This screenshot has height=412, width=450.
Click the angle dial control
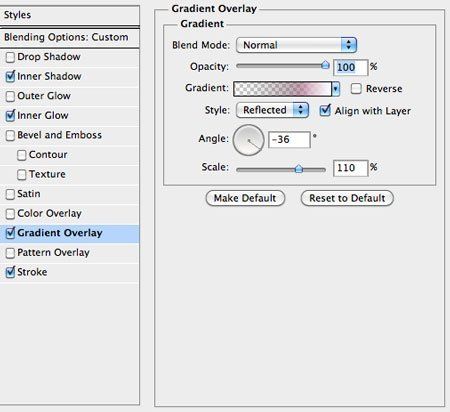tap(248, 140)
